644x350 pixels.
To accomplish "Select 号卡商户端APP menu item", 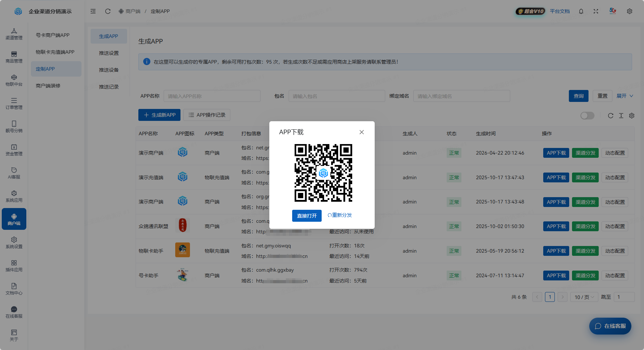I will (x=56, y=35).
